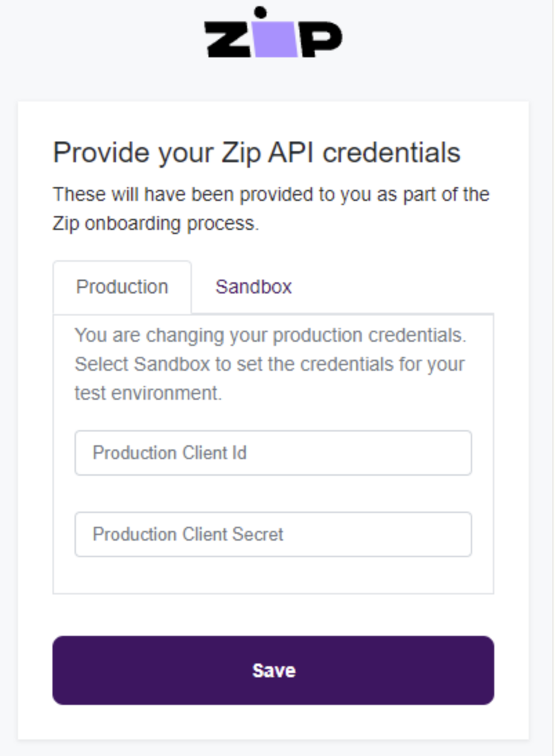This screenshot has height=756, width=555.
Task: Click empty space below the Client Secret field
Action: pyautogui.click(x=273, y=574)
